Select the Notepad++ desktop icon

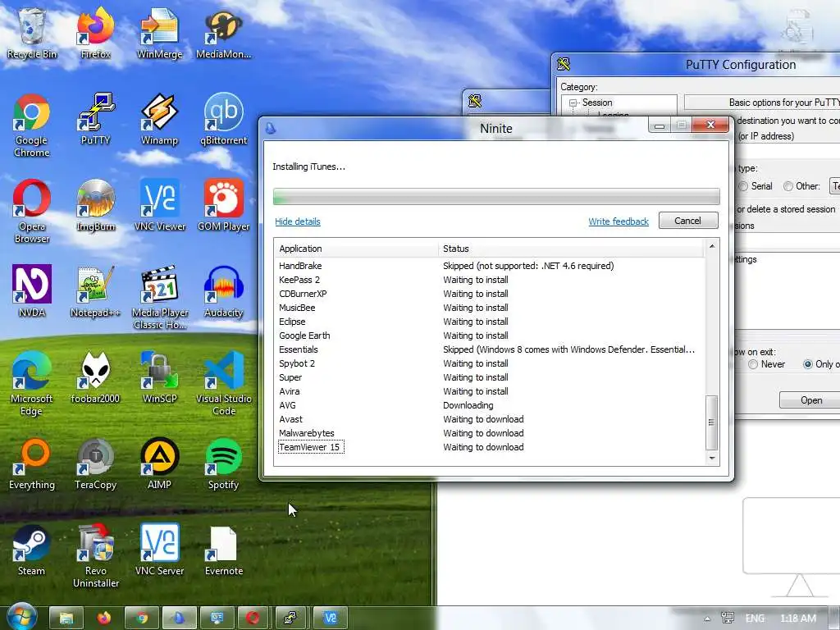pyautogui.click(x=95, y=291)
